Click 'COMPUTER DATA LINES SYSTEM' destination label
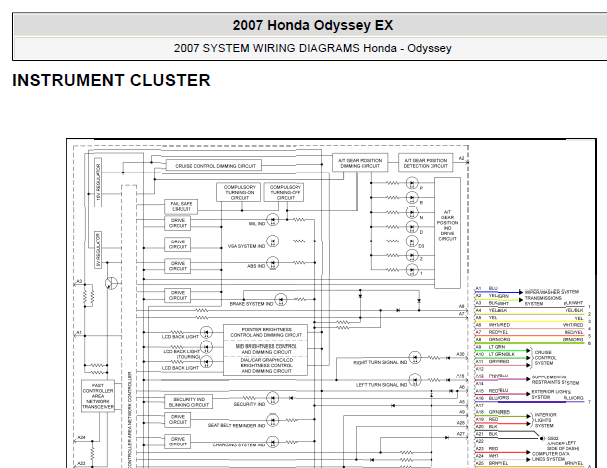The image size is (607, 468). [550, 456]
